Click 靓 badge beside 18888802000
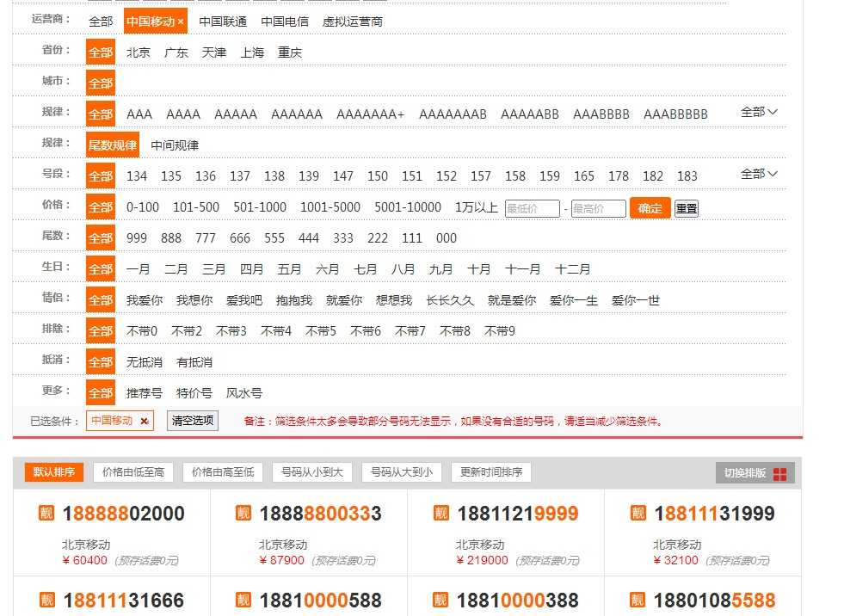The height and width of the screenshot is (616, 844). tap(46, 513)
